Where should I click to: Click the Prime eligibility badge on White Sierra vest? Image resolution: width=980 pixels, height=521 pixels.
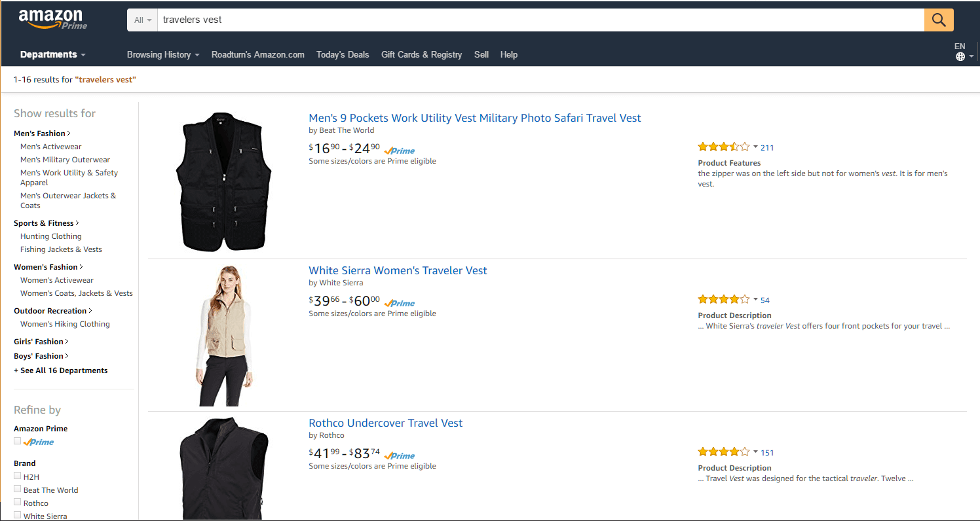coord(399,302)
